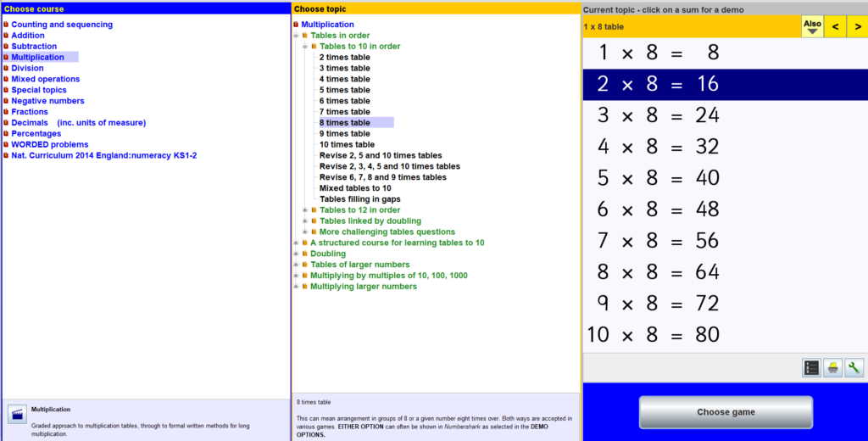Screen dimensions: 868x441
Task: Collapse the Tables to 10 in order branch
Action: pos(305,47)
